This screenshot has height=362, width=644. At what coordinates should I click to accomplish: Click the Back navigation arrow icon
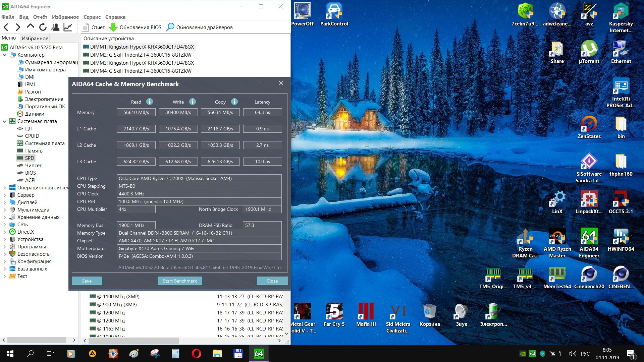click(6, 27)
